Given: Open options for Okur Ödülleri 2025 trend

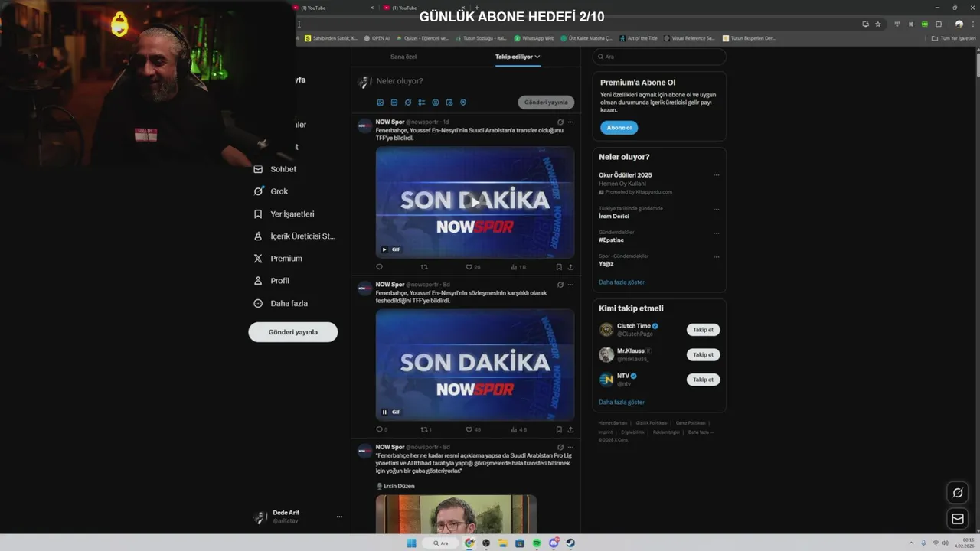Looking at the screenshot, I should coord(716,175).
